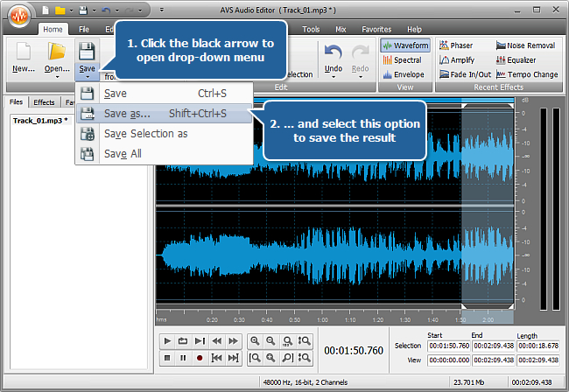Switch to the Effects panel tab
This screenshot has height=392, width=569.
[x=44, y=102]
